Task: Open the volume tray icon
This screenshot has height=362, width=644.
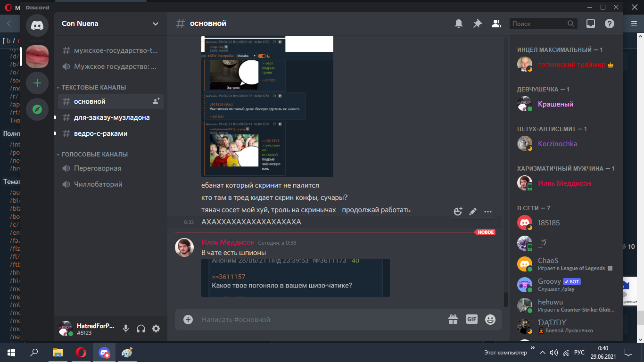Action: 554,353
